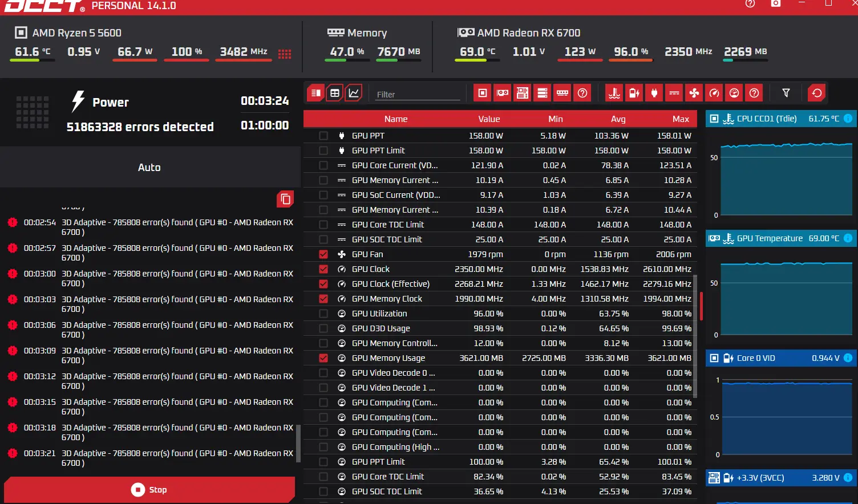The width and height of the screenshot is (858, 504).
Task: Check the GPU PPT row checkbox at 158.00 W
Action: tap(323, 136)
